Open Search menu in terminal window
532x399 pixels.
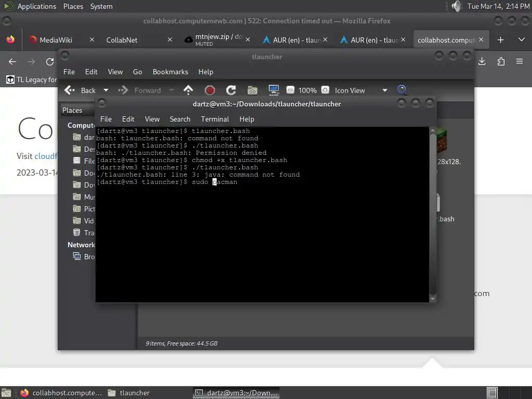pyautogui.click(x=180, y=119)
